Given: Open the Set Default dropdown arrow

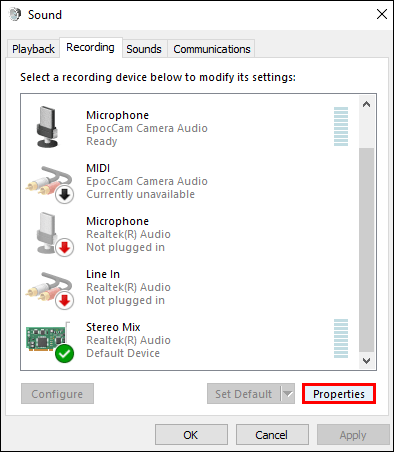Looking at the screenshot, I should pyautogui.click(x=288, y=394).
